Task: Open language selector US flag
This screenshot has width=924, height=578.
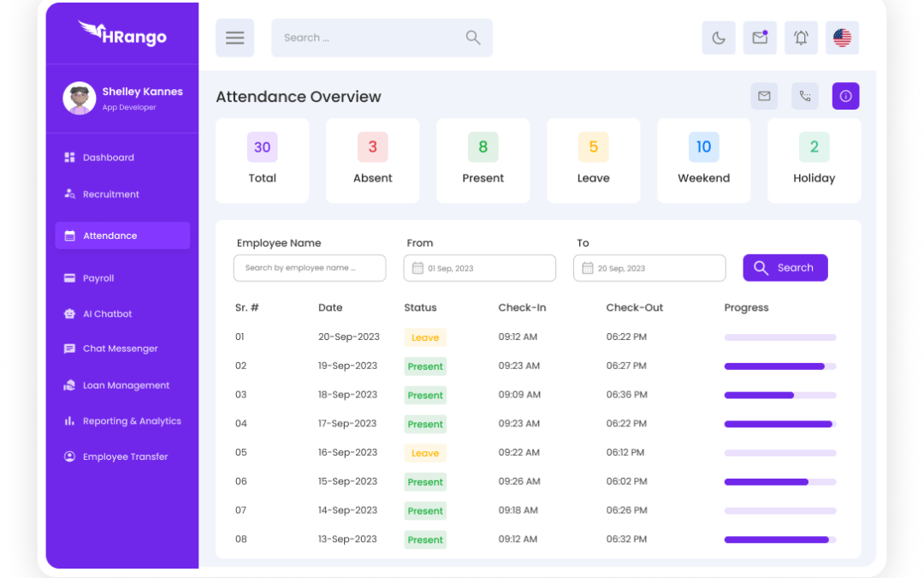Action: (x=842, y=38)
